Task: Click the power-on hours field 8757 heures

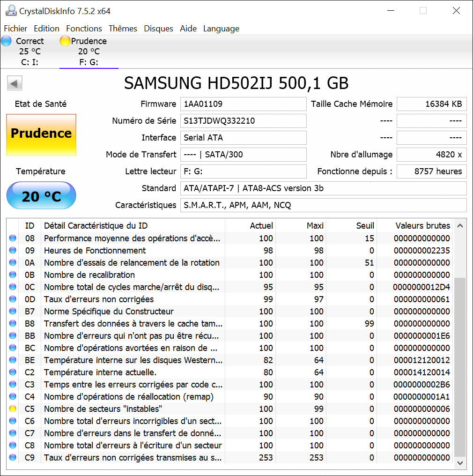Action: 431,171
